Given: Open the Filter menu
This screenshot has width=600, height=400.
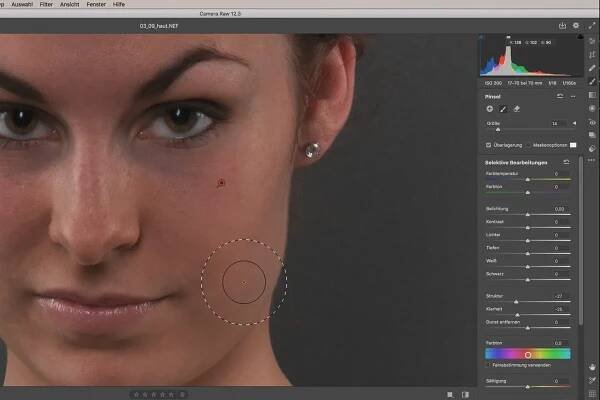Looking at the screenshot, I should pyautogui.click(x=46, y=5).
